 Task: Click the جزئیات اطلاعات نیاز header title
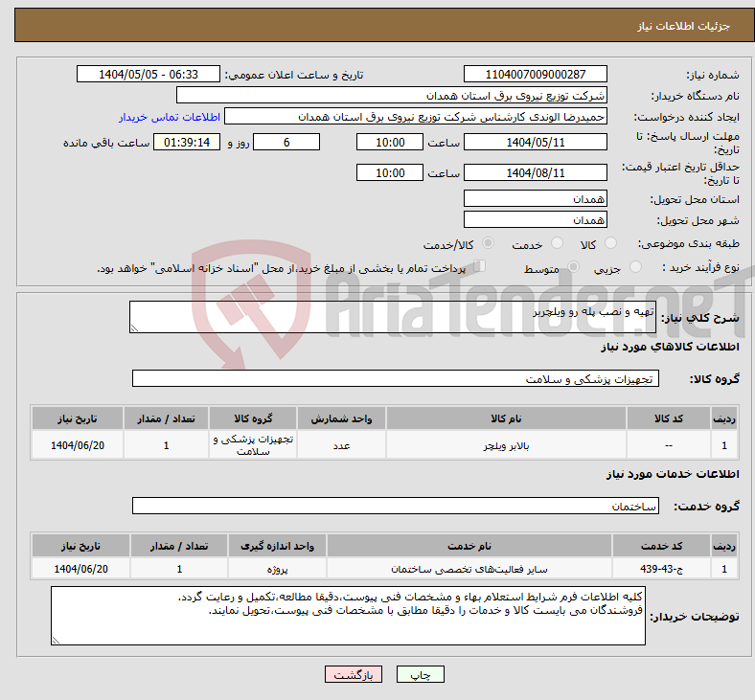(x=684, y=26)
